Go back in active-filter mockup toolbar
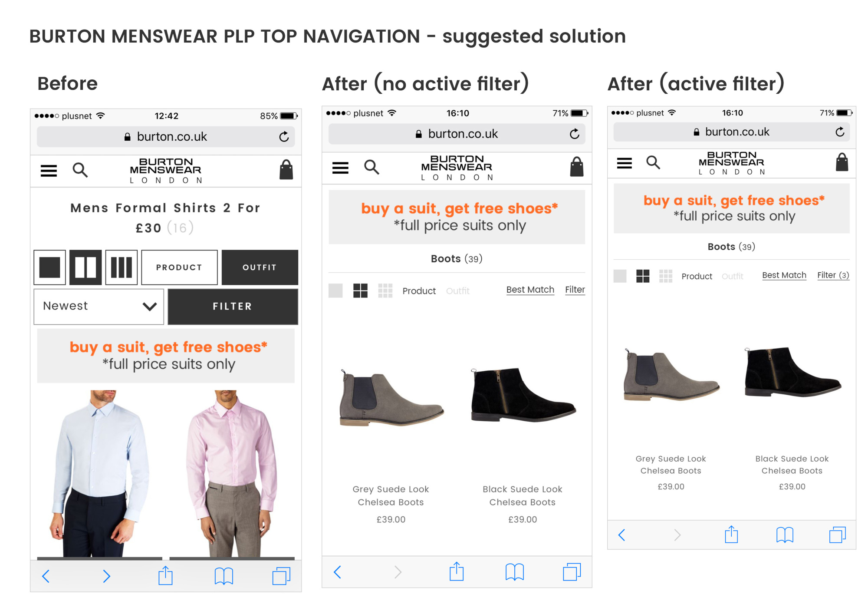Viewport: 868px width, 614px height. [621, 535]
